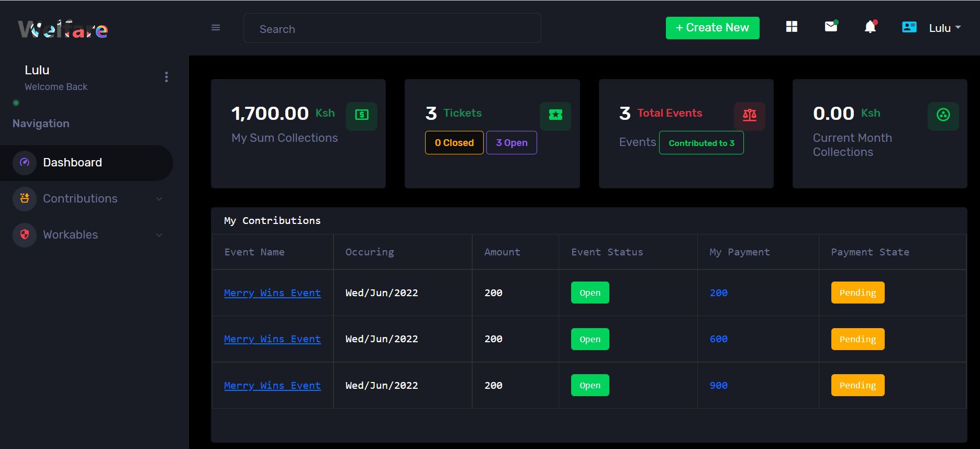
Task: Click the user ID card icon
Action: tap(909, 27)
